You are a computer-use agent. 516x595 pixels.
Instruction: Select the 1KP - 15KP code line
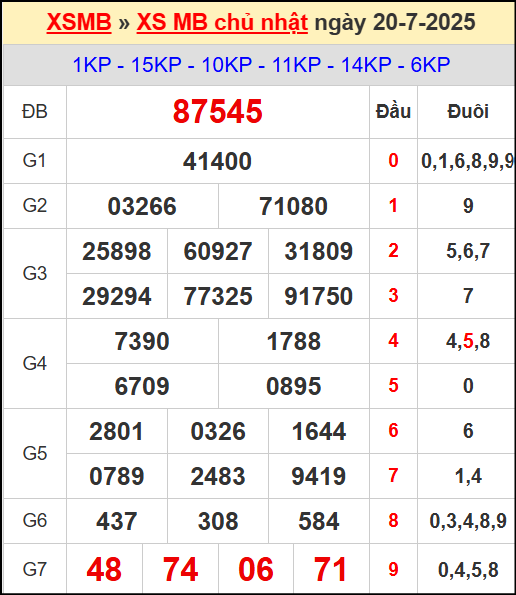click(x=261, y=65)
